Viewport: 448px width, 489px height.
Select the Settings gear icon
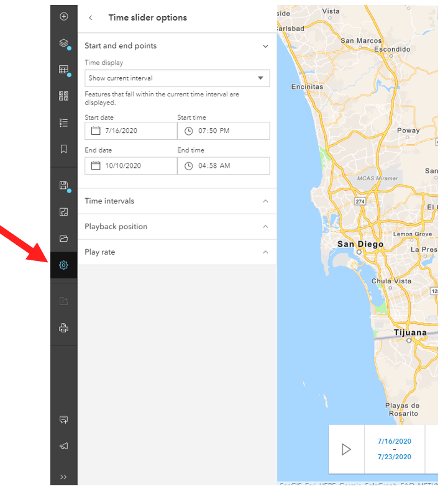63,265
